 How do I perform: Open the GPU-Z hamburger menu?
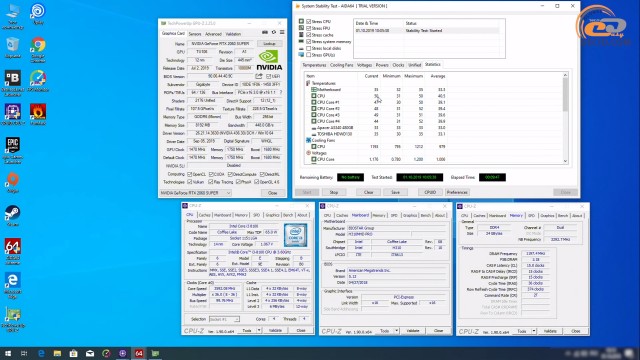(282, 32)
